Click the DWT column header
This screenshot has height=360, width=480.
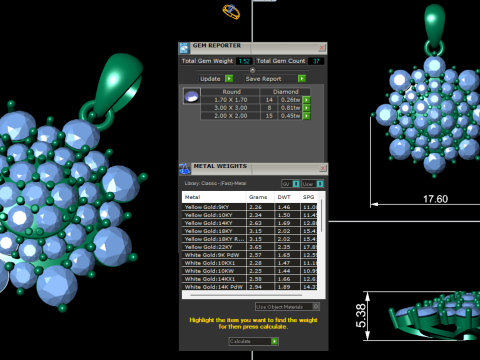coord(287,197)
